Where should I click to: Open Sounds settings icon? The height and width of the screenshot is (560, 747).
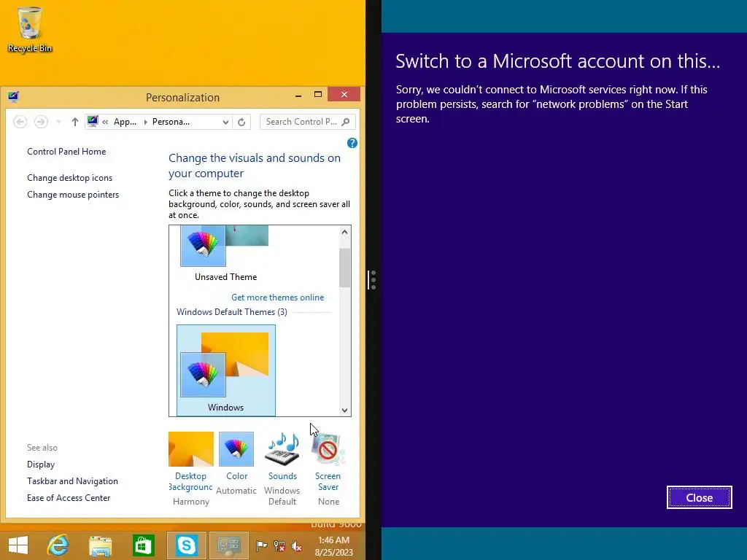[282, 449]
